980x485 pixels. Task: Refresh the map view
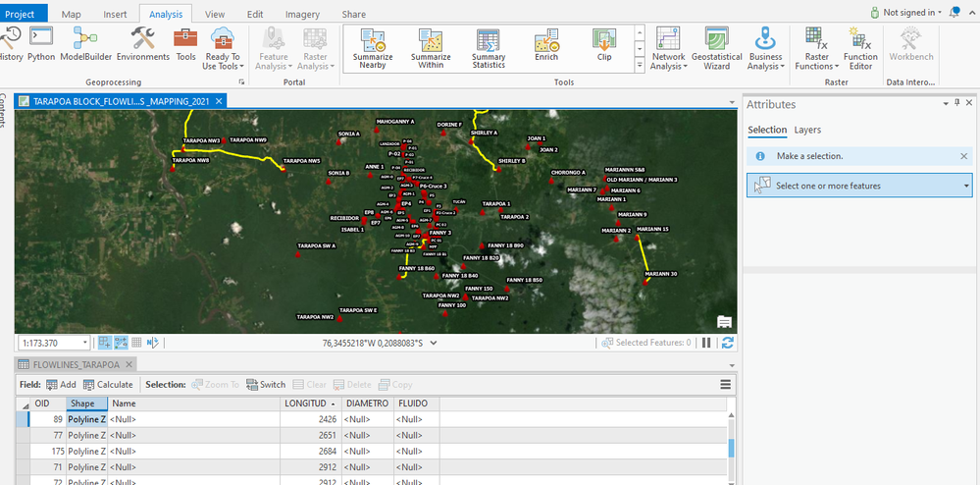click(728, 343)
